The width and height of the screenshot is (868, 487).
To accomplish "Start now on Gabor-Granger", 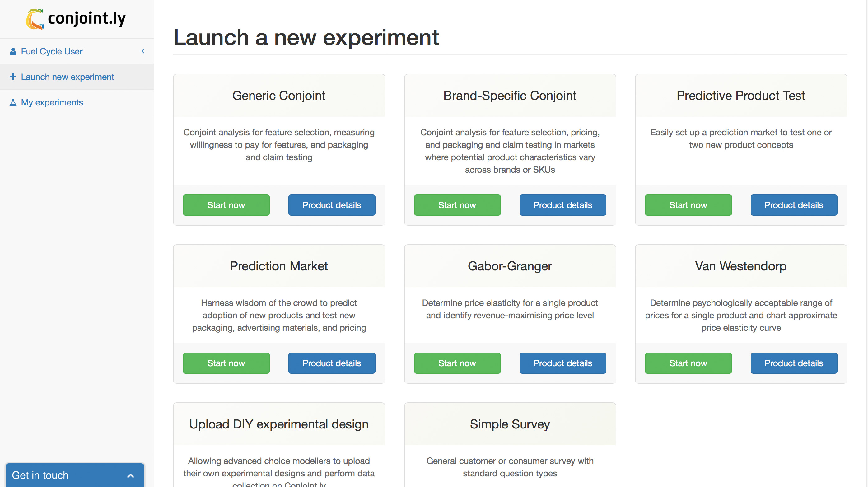I will pos(457,363).
